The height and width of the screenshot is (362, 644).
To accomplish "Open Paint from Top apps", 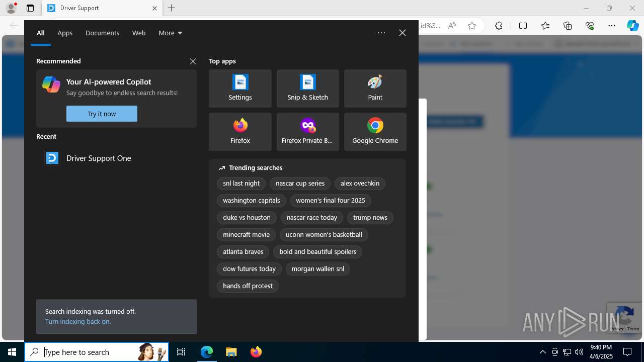I will point(375,88).
